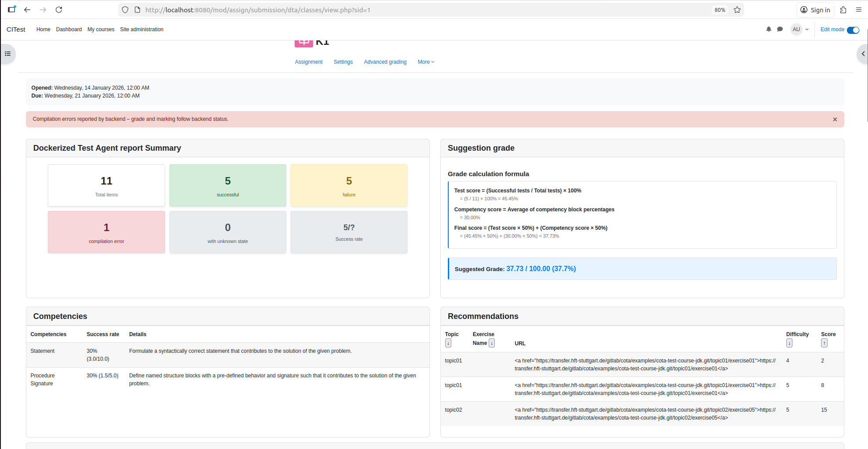
Task: Click the browser forward arrow
Action: pyautogui.click(x=43, y=10)
